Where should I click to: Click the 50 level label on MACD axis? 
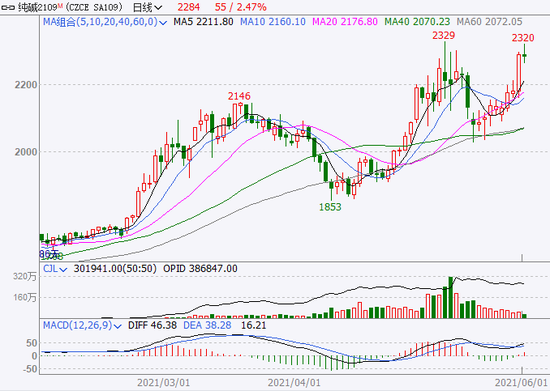(32, 343)
